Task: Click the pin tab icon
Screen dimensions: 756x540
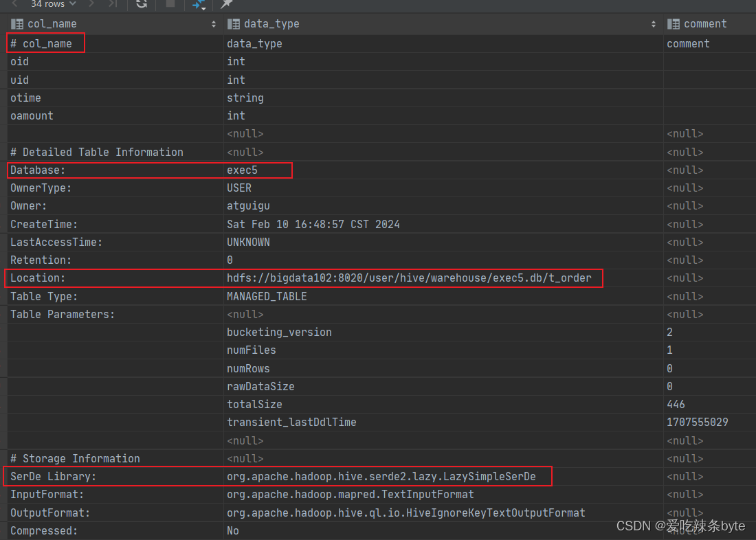Action: [226, 4]
